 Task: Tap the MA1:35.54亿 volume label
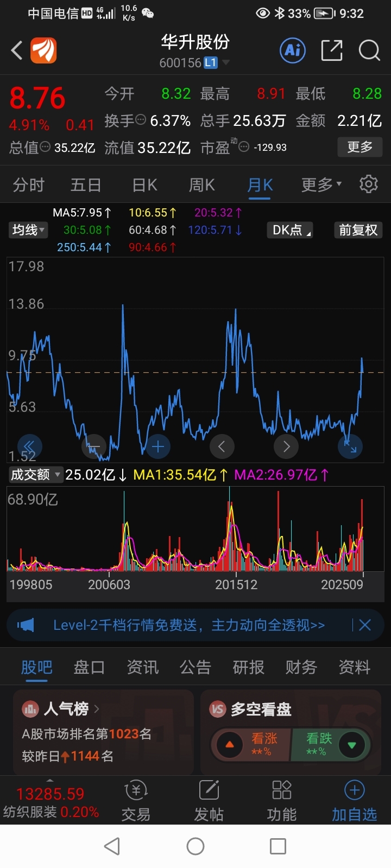point(181,475)
